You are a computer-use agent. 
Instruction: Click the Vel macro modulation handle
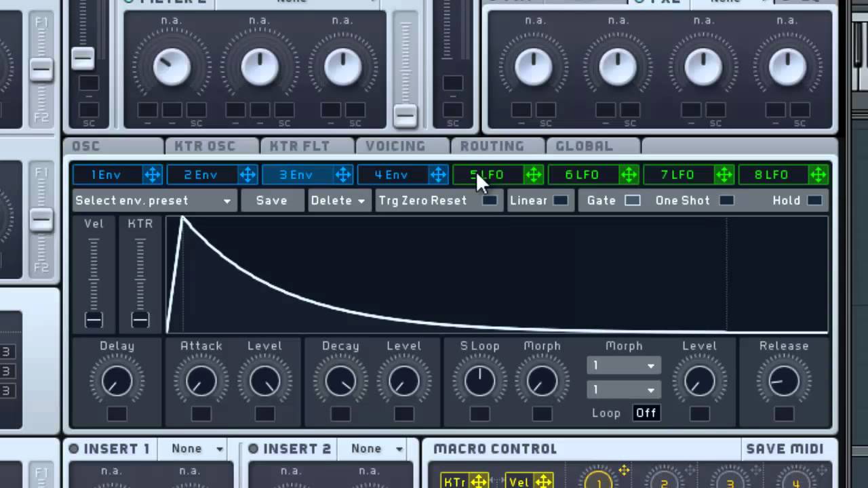(543, 482)
